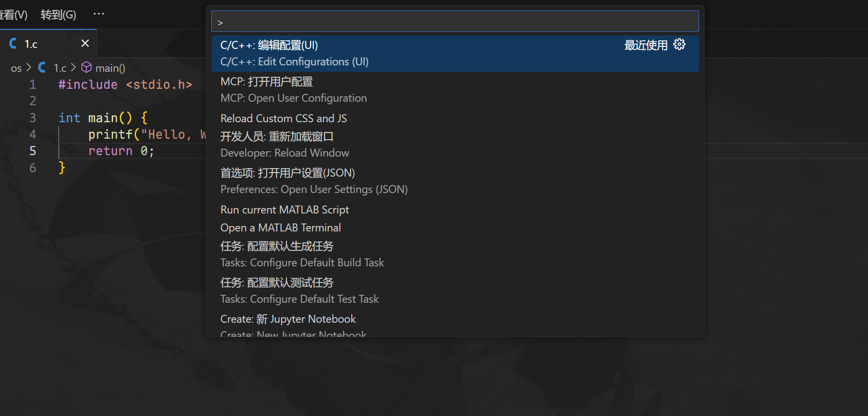
Task: Open the three-dots overflow menu in menu bar
Action: [x=99, y=14]
